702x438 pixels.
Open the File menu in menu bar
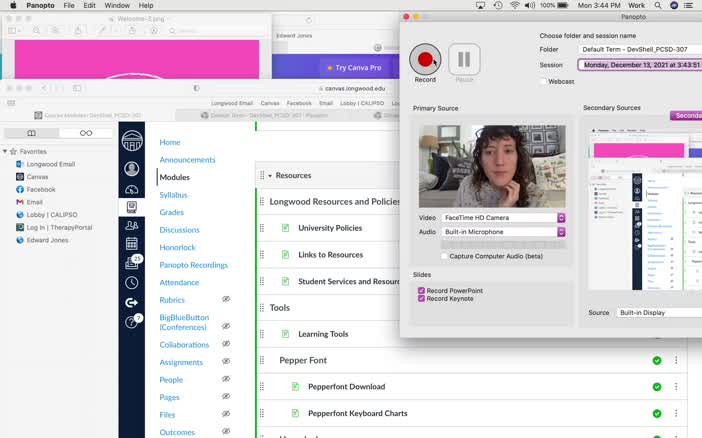pyautogui.click(x=69, y=6)
